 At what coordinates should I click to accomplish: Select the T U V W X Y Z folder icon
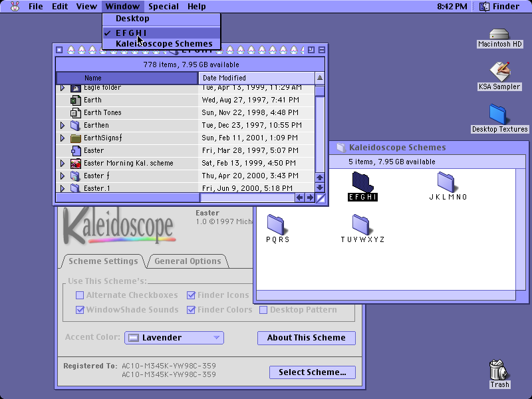(x=361, y=224)
